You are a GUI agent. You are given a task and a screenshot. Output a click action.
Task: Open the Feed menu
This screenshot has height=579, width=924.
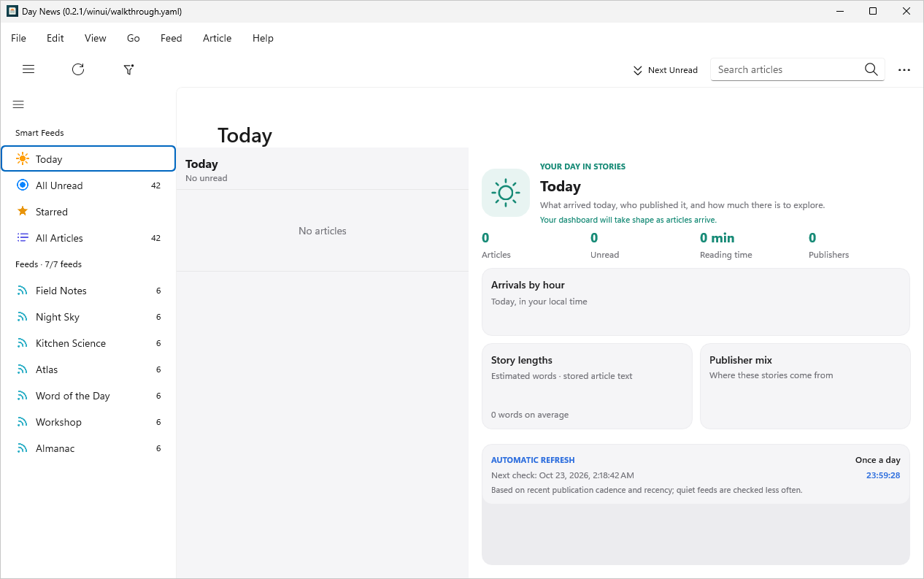[x=172, y=38]
